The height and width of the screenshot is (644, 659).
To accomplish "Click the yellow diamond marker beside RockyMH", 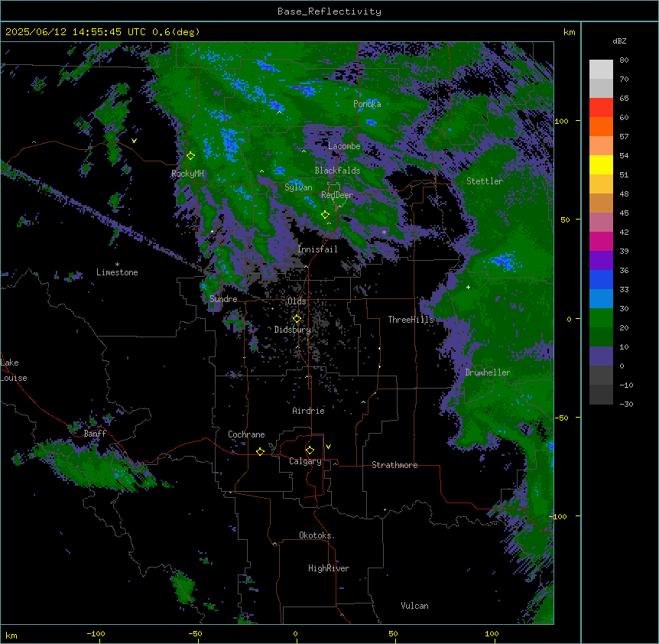I will [190, 156].
